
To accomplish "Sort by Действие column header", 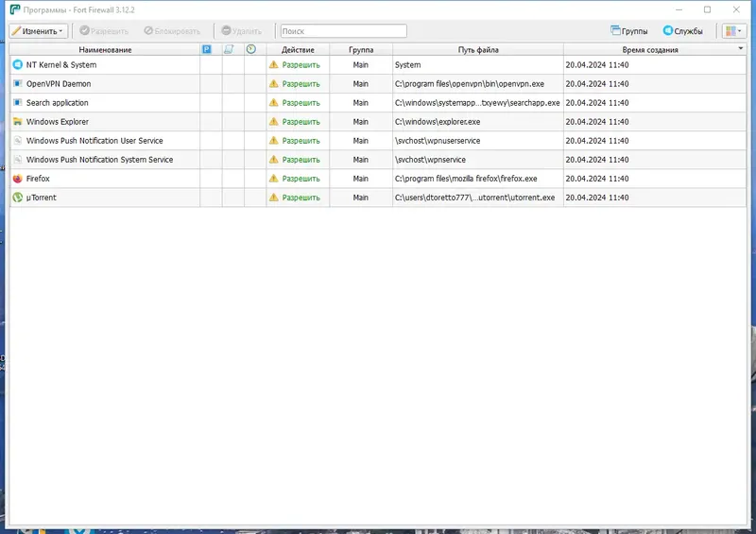I will [x=298, y=50].
